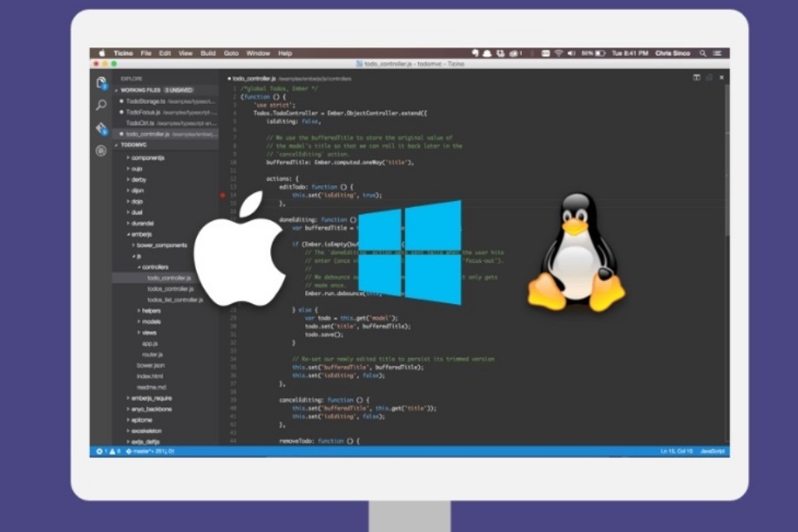Screen dimensions: 798x532
Task: Open index.html in the file tree
Action: click(x=150, y=377)
